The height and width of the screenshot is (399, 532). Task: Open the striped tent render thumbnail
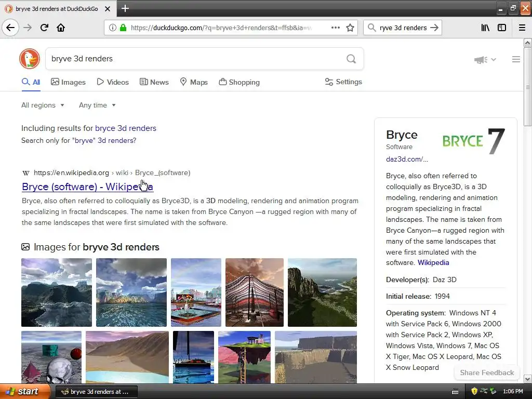click(255, 292)
